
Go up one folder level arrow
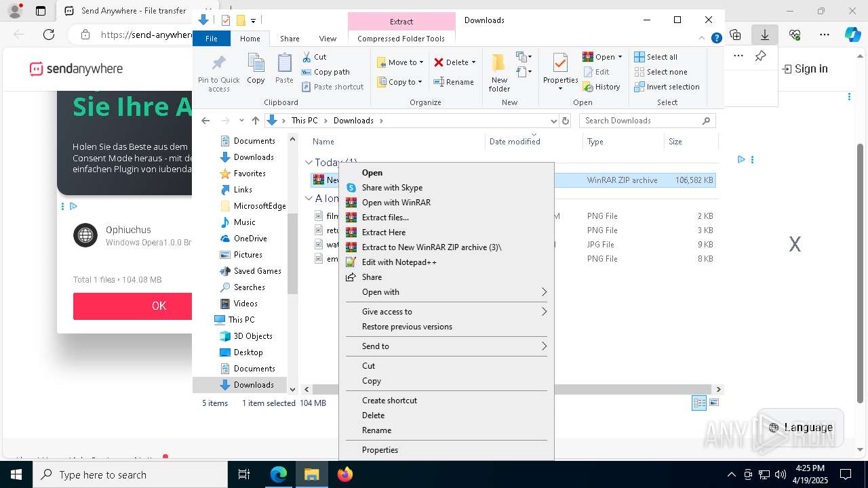[x=255, y=121]
